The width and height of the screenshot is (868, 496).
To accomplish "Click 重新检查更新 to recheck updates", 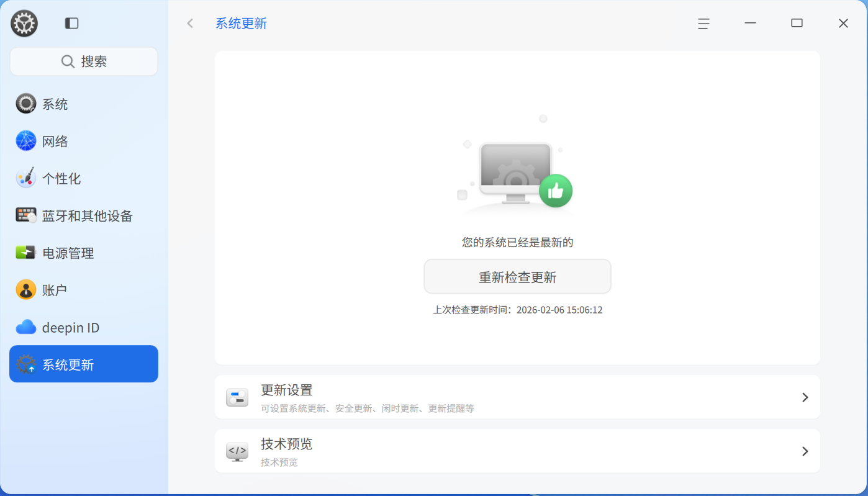I will pyautogui.click(x=517, y=276).
